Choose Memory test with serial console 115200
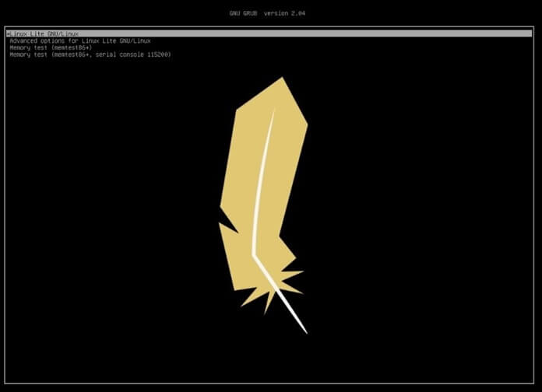The height and width of the screenshot is (392, 542). (90, 54)
